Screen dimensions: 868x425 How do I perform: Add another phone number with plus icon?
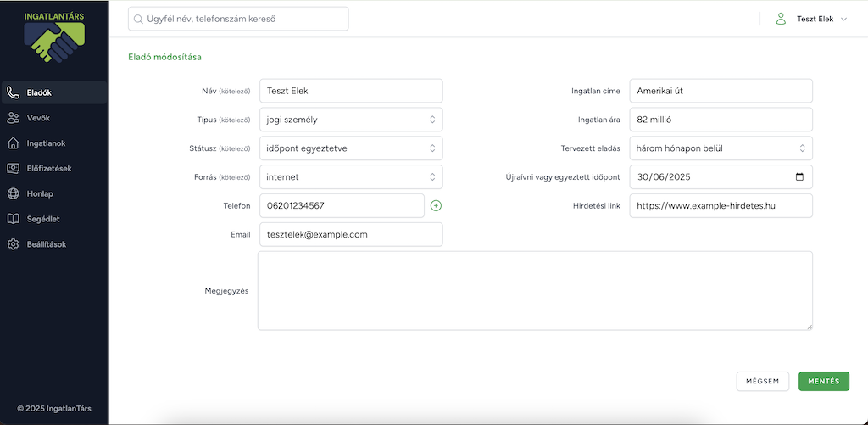436,205
